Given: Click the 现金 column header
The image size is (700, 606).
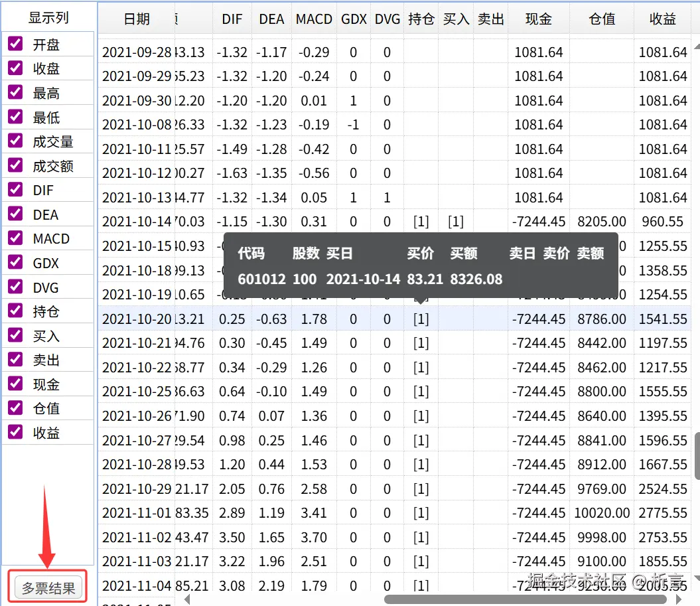Looking at the screenshot, I should (x=538, y=19).
